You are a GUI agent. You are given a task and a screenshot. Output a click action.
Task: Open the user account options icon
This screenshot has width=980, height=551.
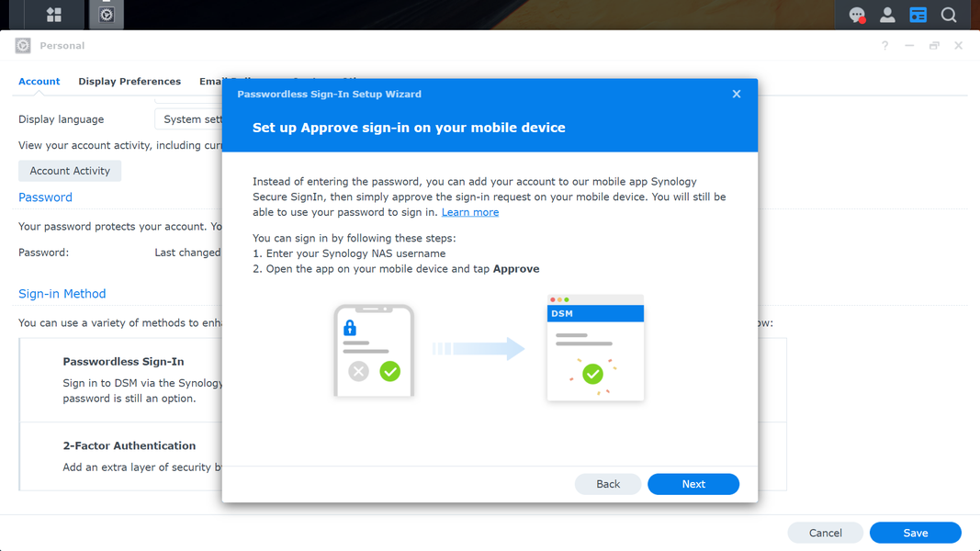tap(887, 15)
